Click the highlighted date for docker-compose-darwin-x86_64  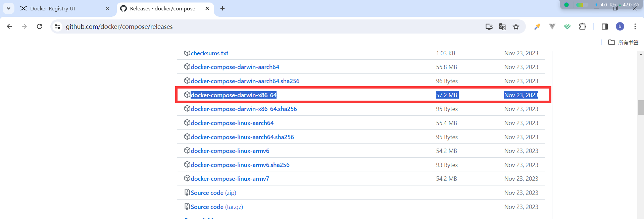[521, 95]
